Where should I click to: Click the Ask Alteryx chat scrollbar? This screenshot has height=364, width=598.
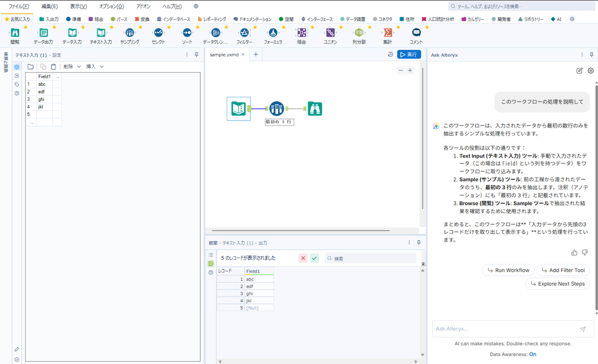click(596, 198)
